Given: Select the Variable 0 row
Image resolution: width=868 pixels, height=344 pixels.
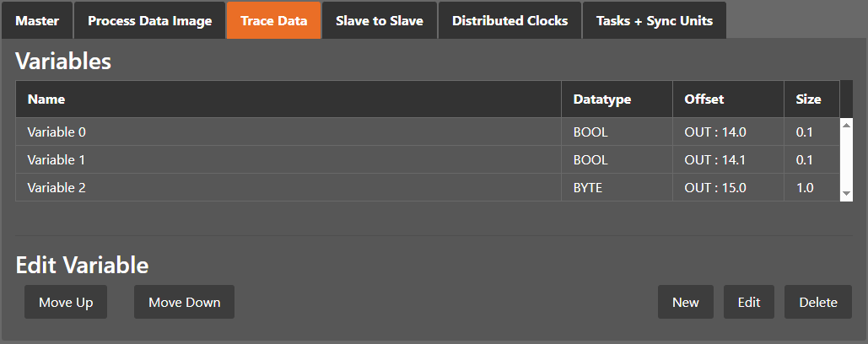Looking at the screenshot, I should pos(287,132).
